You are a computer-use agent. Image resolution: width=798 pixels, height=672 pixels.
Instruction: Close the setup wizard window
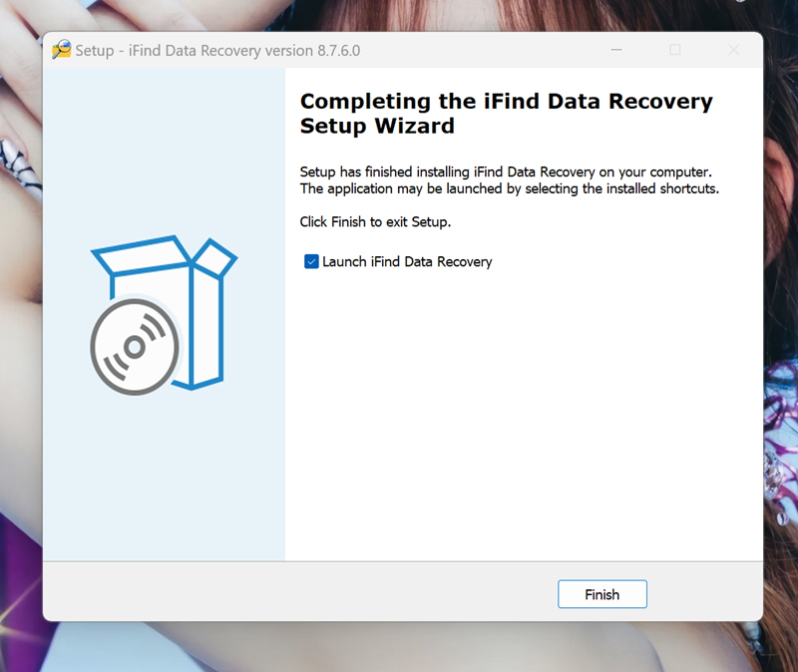[733, 50]
